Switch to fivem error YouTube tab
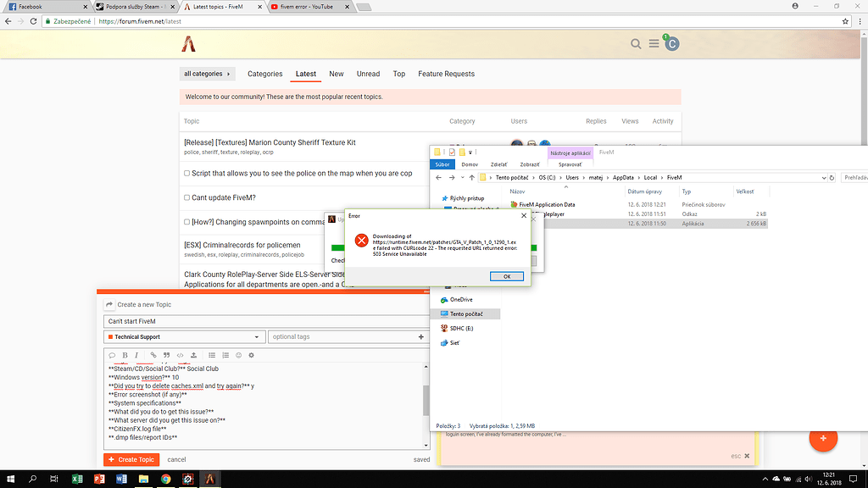 click(306, 7)
